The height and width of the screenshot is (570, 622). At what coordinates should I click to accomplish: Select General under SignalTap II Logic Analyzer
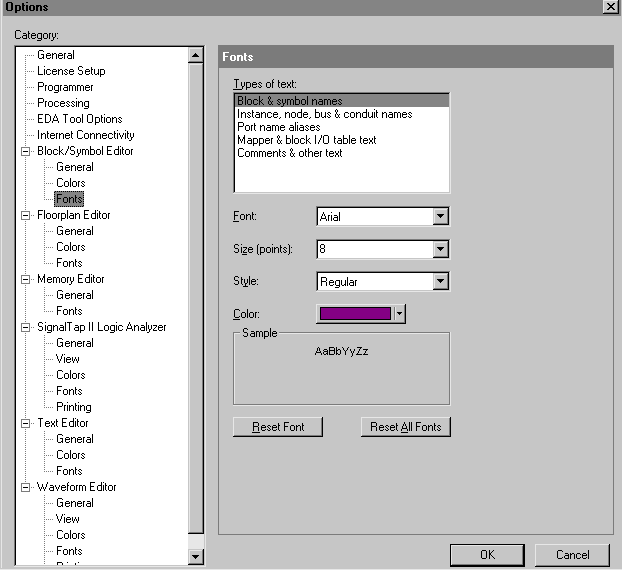coord(75,343)
